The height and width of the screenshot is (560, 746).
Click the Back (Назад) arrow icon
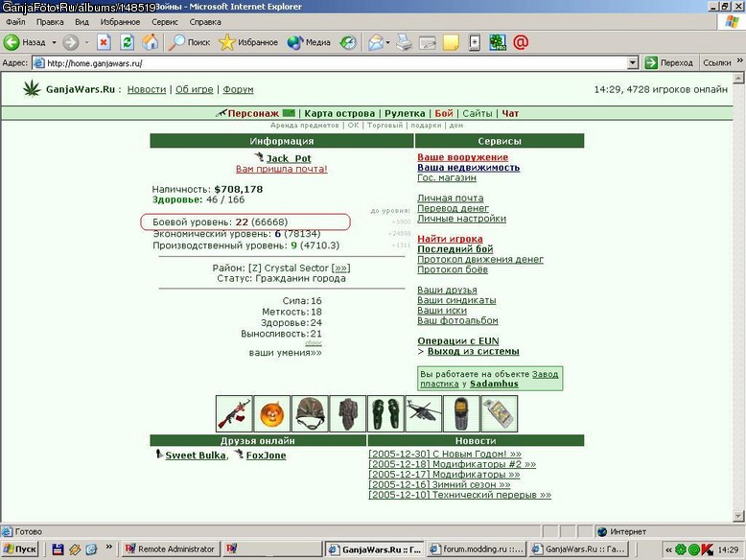(x=12, y=42)
